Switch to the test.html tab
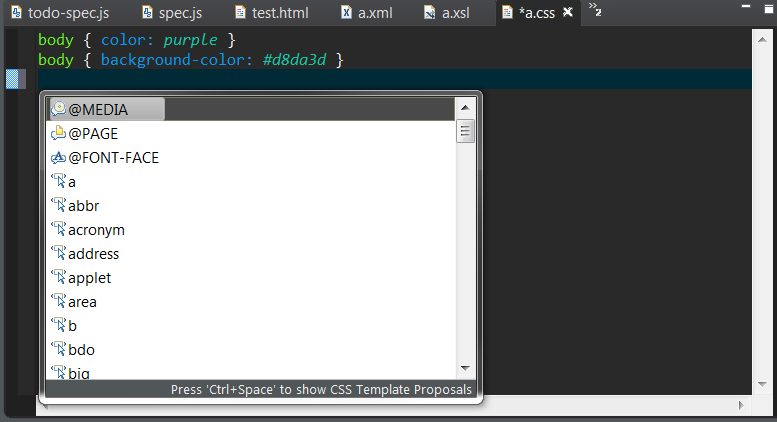The width and height of the screenshot is (777, 422). (272, 13)
